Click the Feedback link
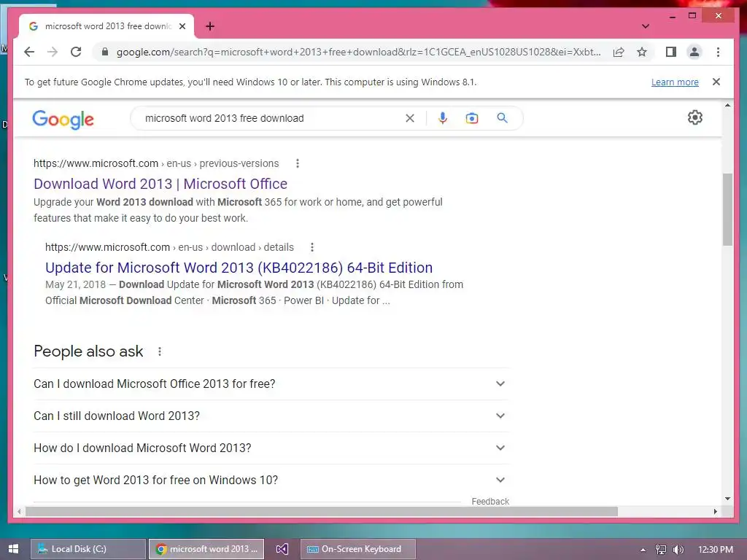 pyautogui.click(x=490, y=502)
